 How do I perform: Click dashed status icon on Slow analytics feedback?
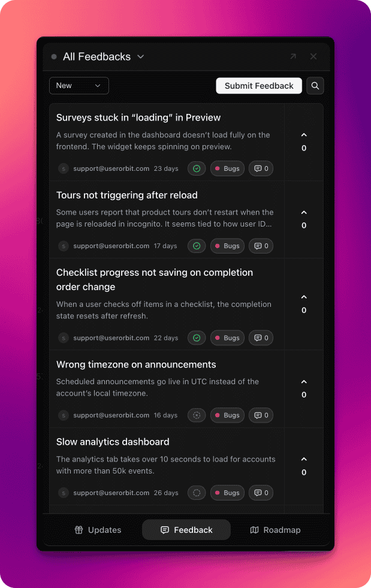click(x=197, y=493)
